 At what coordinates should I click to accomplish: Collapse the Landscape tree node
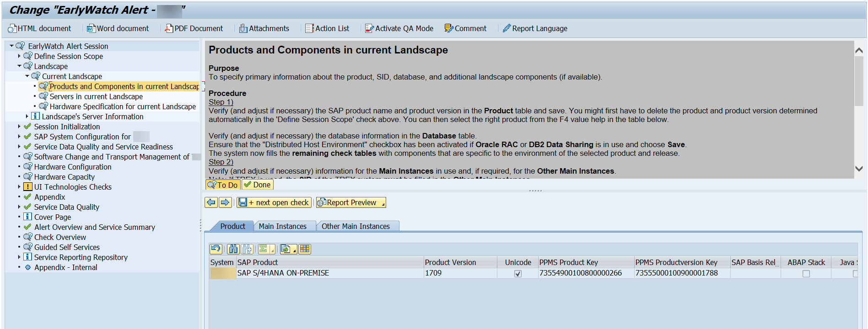[19, 66]
